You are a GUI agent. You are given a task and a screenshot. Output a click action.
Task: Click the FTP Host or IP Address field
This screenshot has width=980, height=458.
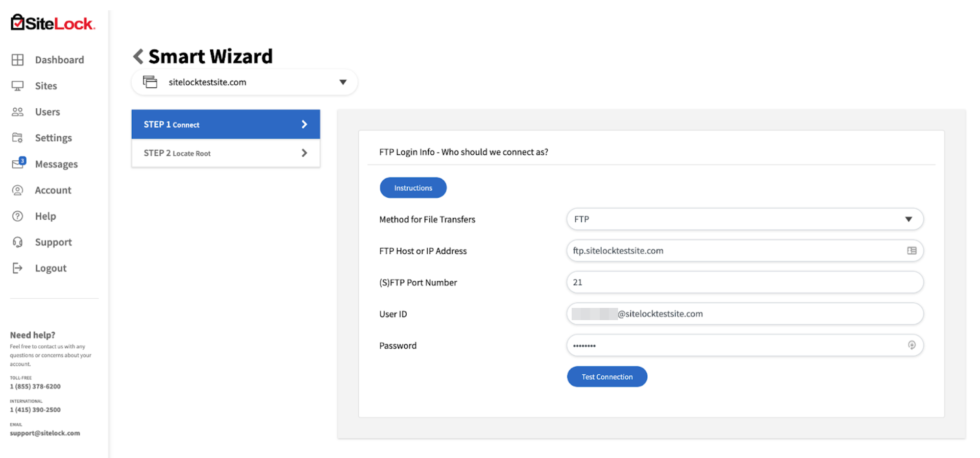click(745, 251)
